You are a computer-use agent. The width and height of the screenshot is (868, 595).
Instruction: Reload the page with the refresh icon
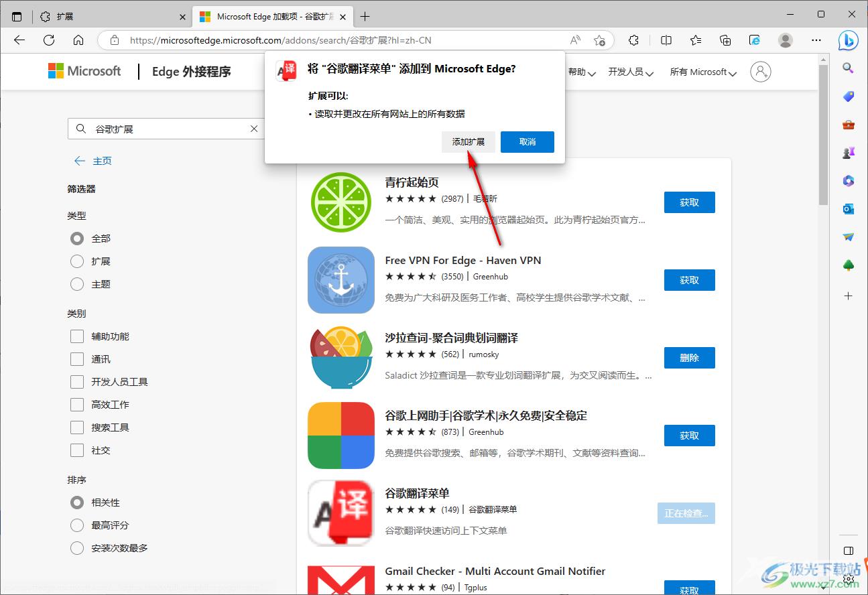click(x=49, y=40)
